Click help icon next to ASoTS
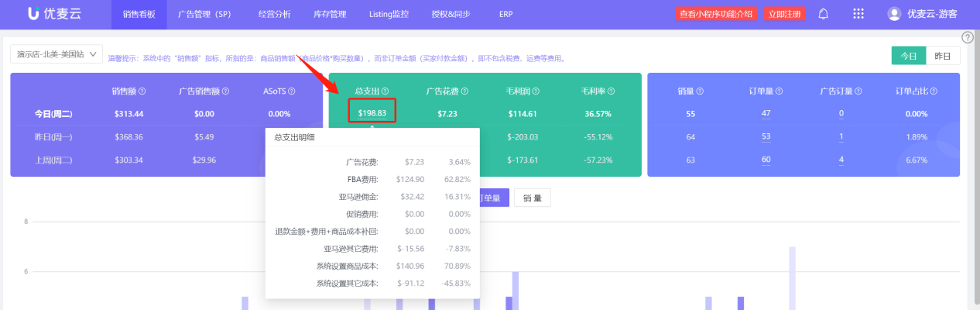This screenshot has width=980, height=310. 292,91
